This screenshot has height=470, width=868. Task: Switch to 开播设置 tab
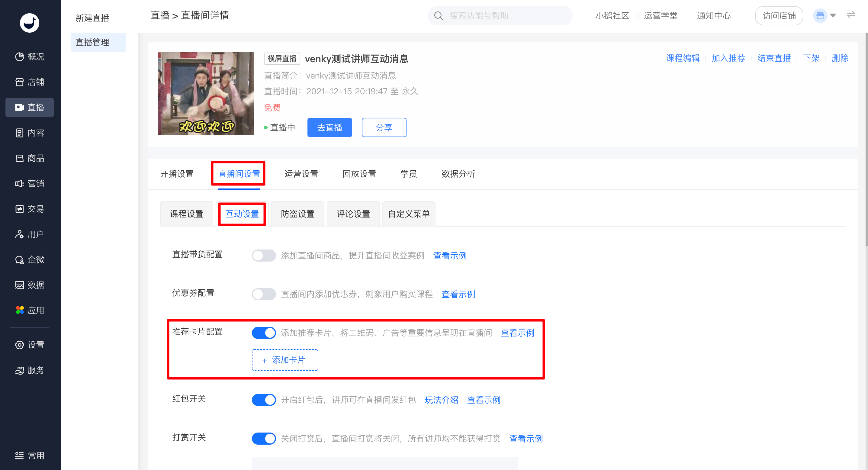click(177, 174)
